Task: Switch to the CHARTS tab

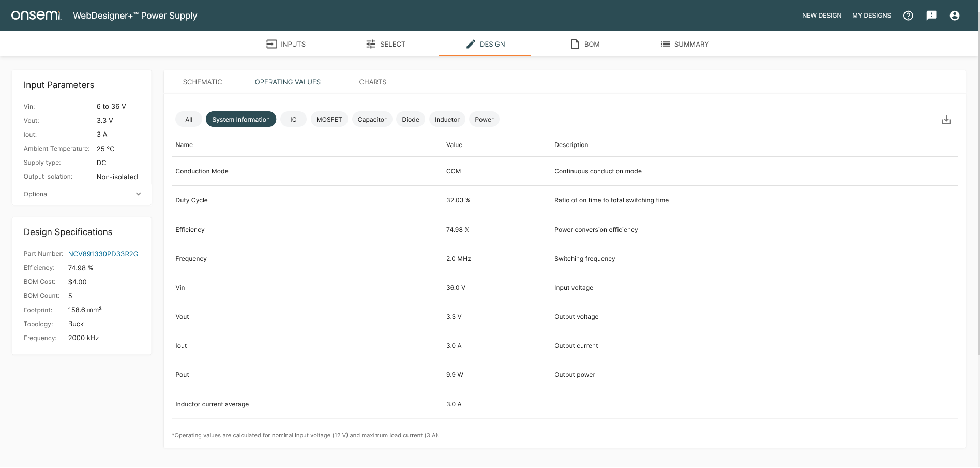Action: click(372, 82)
